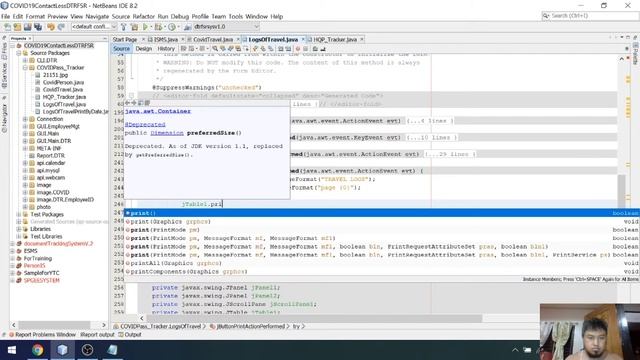Open the iReport output button
Viewport: 640px width, 360px height.
coord(98,335)
